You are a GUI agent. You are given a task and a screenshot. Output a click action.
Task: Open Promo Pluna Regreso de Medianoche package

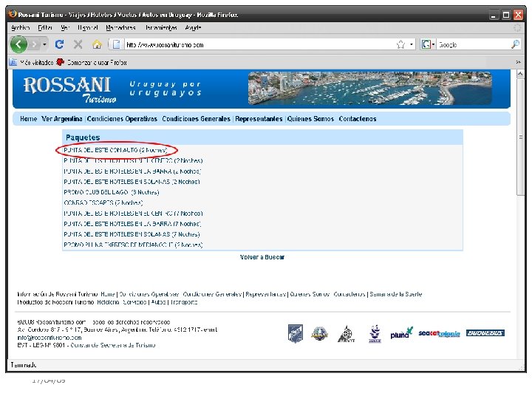point(133,245)
